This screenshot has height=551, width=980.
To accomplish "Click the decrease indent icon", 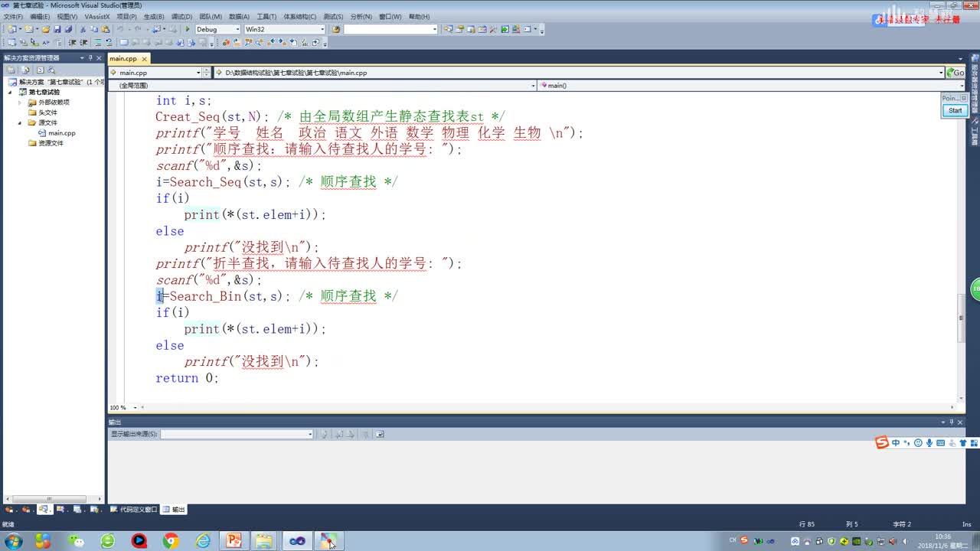I will click(x=72, y=42).
